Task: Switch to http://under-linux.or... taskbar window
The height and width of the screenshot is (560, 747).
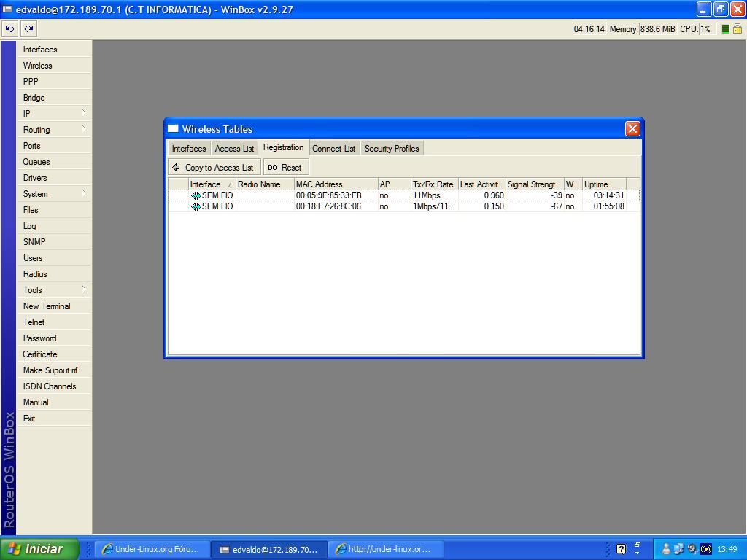Action: (386, 549)
